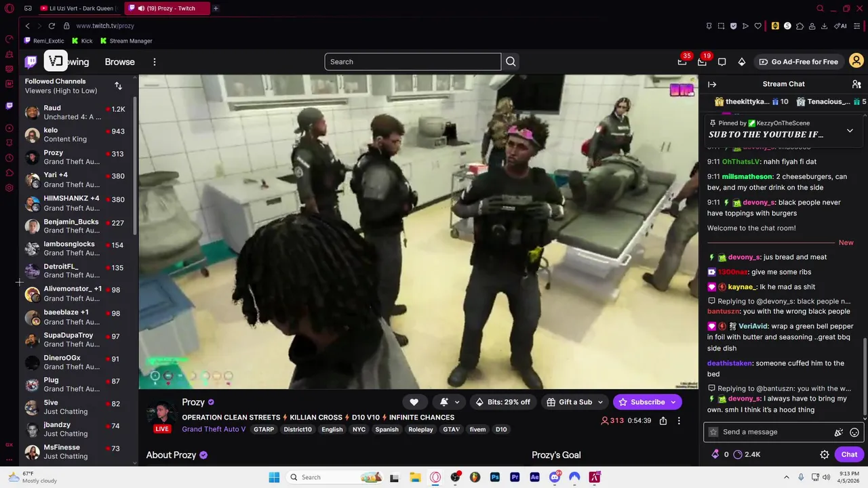Open Bits cheer icon in message box
The height and width of the screenshot is (488, 868).
[x=839, y=432]
